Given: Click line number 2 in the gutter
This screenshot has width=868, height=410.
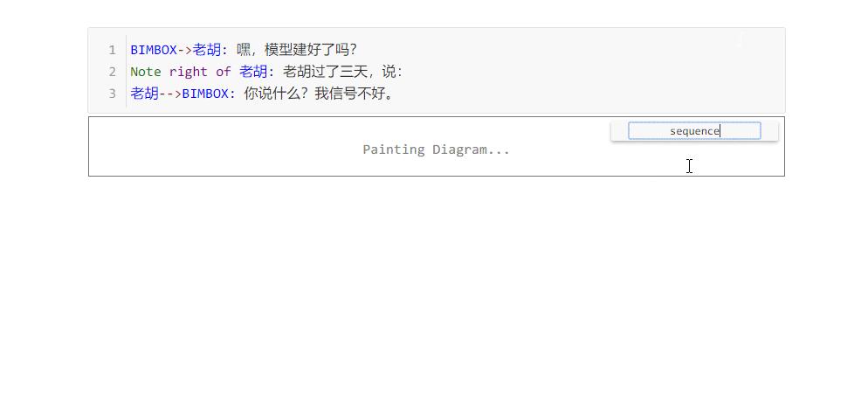Looking at the screenshot, I should pyautogui.click(x=113, y=72).
